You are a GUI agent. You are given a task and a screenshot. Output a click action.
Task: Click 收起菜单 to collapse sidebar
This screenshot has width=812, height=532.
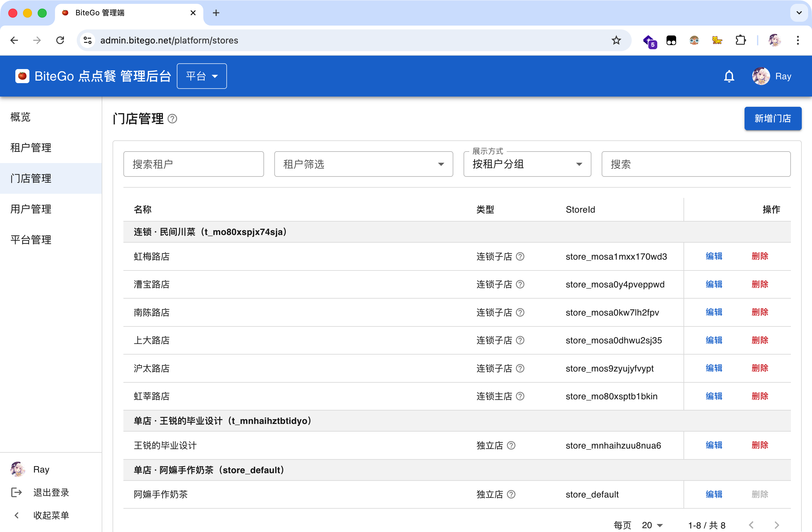(51, 515)
